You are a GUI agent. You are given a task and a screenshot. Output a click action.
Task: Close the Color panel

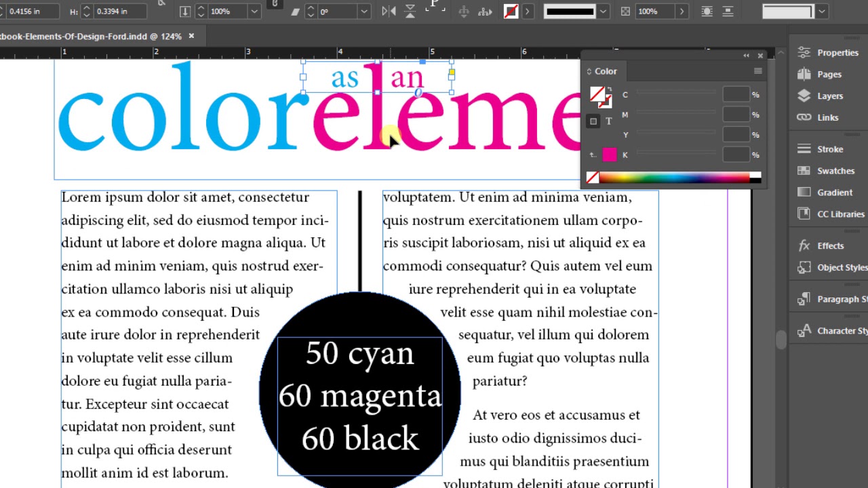(760, 56)
